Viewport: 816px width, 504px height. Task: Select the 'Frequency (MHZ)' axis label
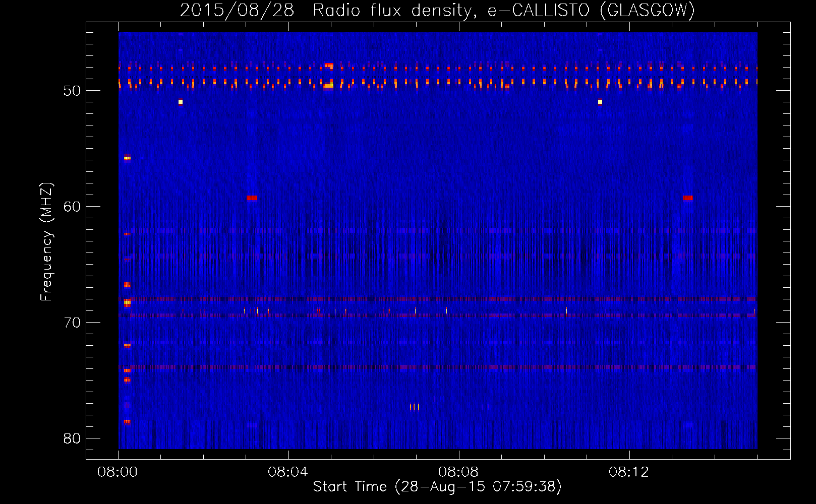[x=46, y=242]
